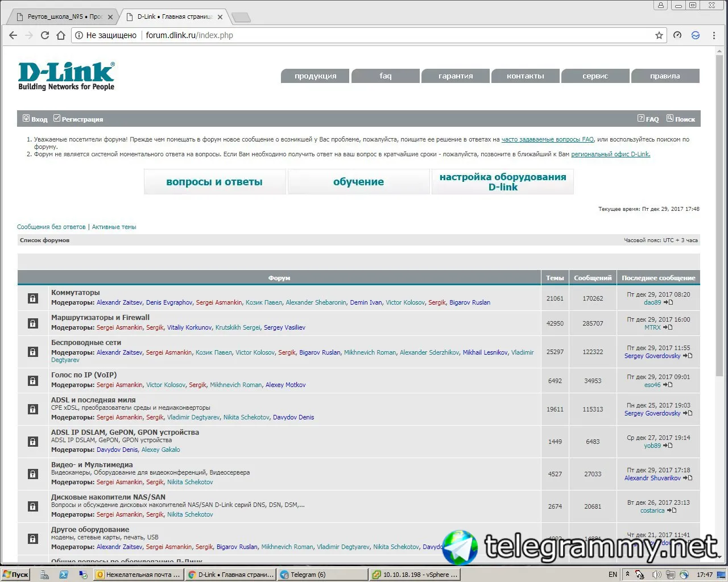Go back to the previous page in Chrome

(13, 35)
